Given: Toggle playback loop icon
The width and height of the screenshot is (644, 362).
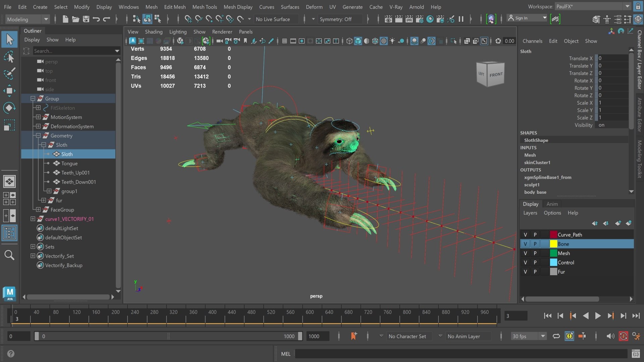Looking at the screenshot, I should tap(556, 336).
